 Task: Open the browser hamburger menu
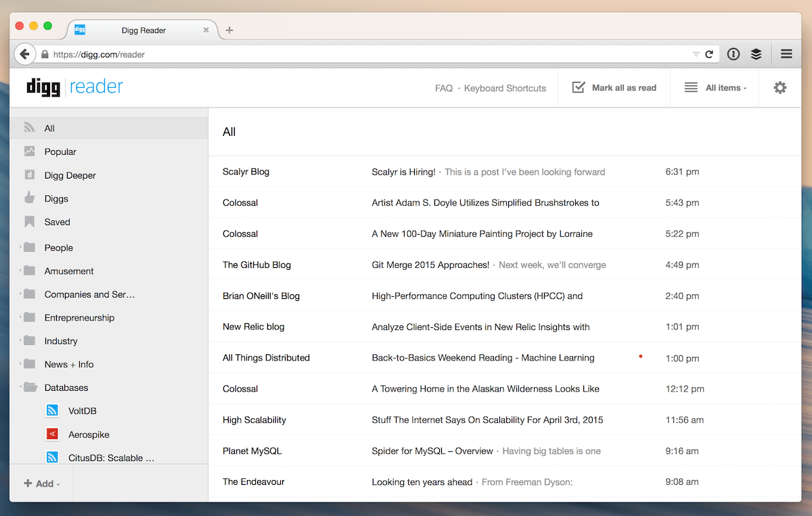(x=786, y=54)
